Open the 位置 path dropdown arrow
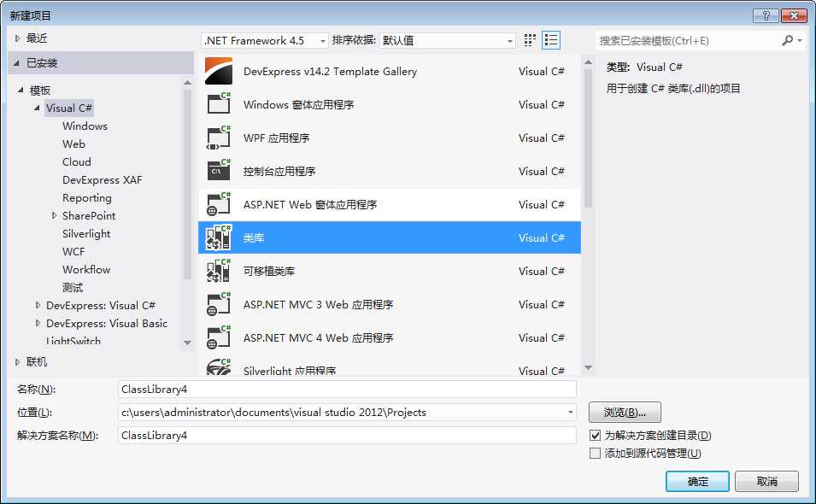This screenshot has height=504, width=816. (x=571, y=413)
